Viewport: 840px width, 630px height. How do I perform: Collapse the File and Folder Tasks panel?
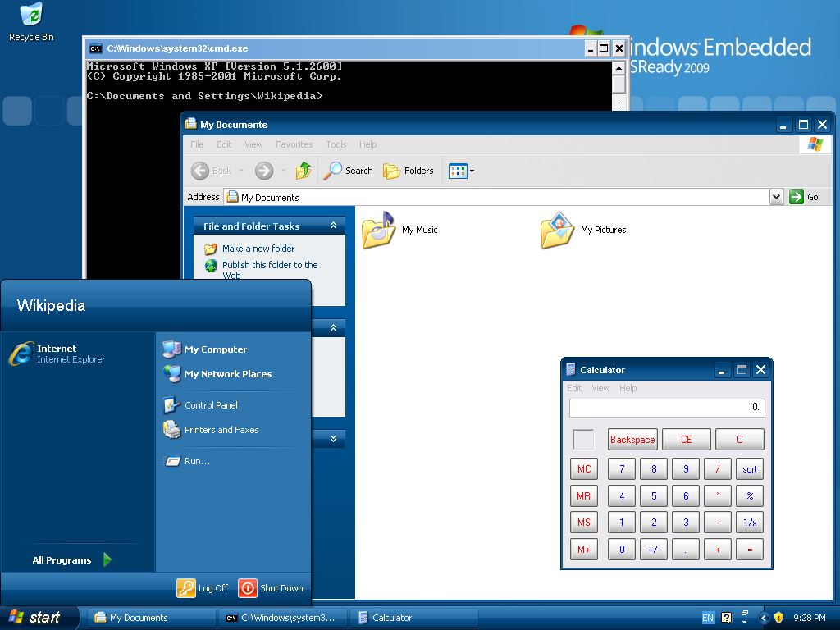(x=333, y=226)
